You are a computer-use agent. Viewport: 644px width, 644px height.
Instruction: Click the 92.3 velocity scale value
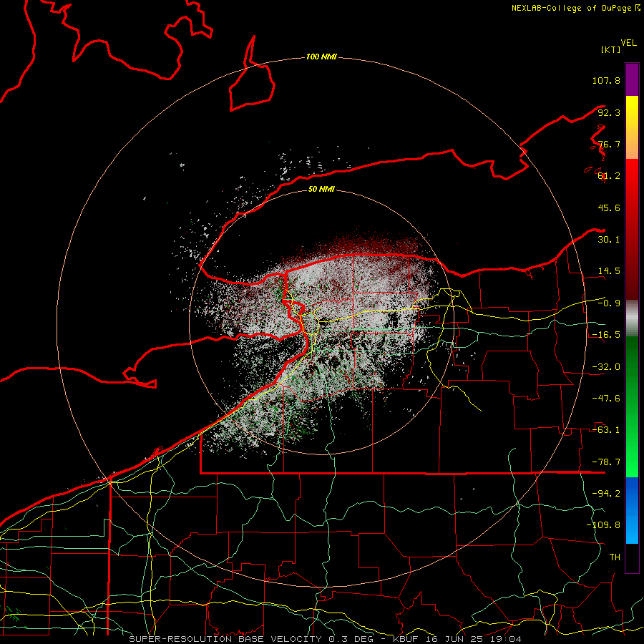[609, 112]
